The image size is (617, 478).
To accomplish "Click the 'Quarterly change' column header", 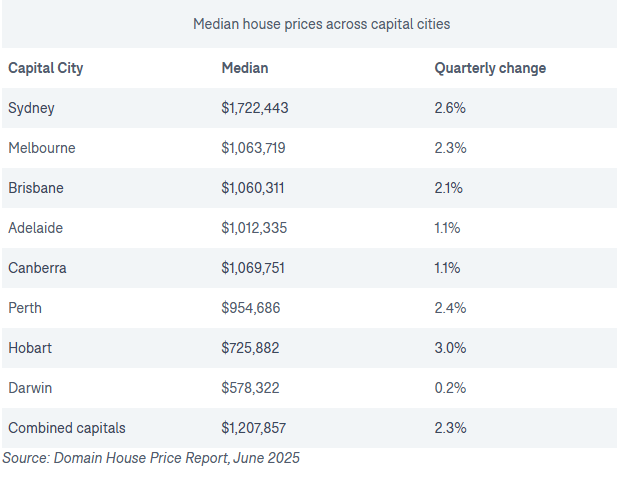I will (x=490, y=68).
